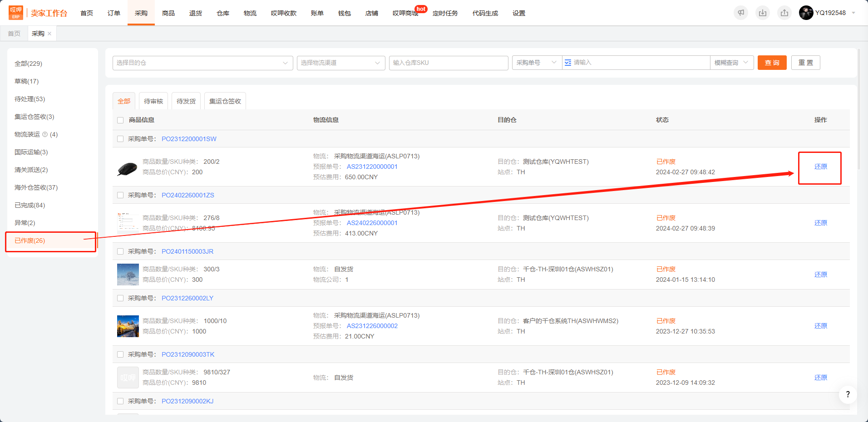Viewport: 868px width, 422px height.
Task: Check the box for order PO2312090003TK
Action: pyautogui.click(x=120, y=354)
